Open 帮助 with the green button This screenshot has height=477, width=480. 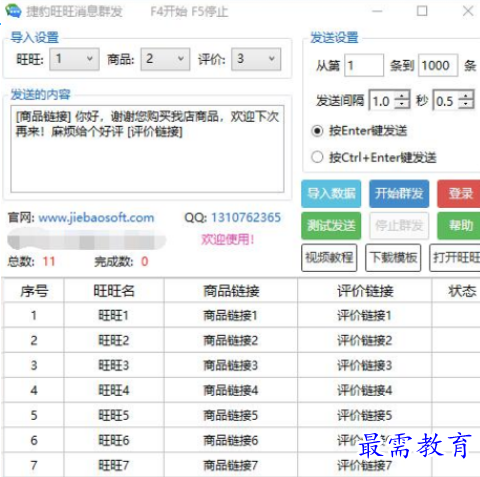click(459, 226)
